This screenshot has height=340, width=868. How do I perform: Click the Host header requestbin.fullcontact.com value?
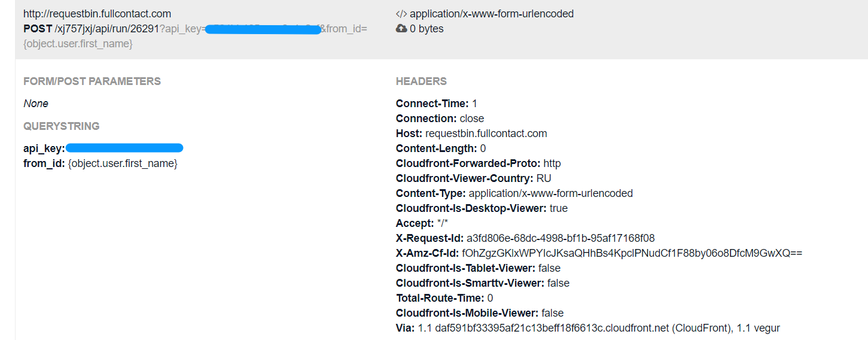486,133
